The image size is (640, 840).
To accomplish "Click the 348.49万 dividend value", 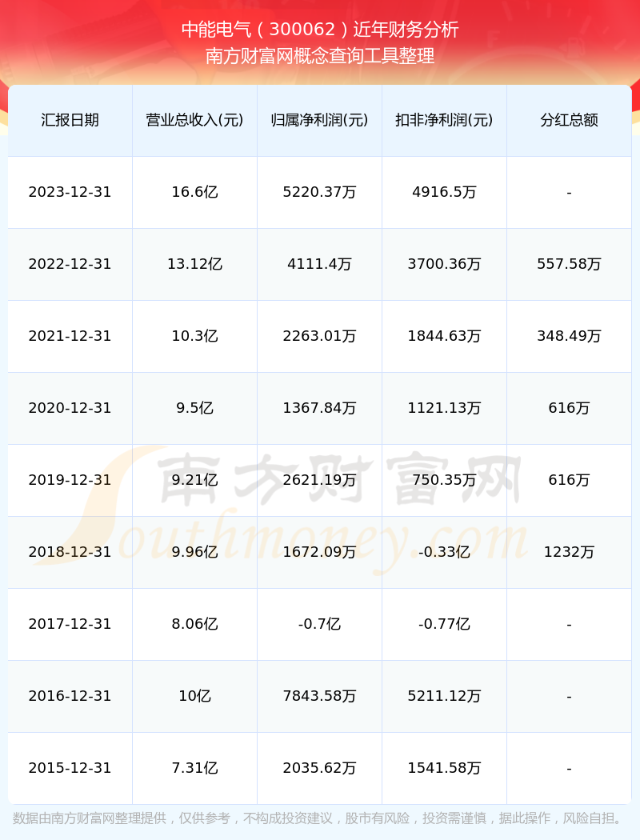I will tap(569, 336).
